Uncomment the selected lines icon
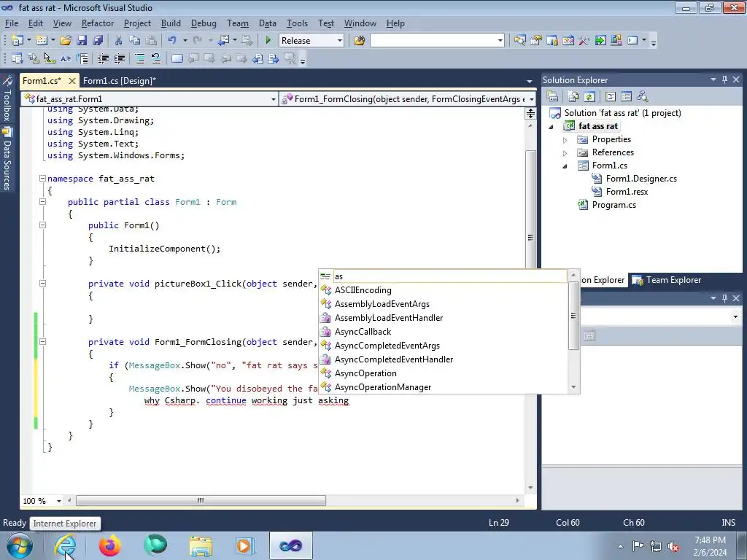Screen dimensions: 747x560 click(x=156, y=58)
